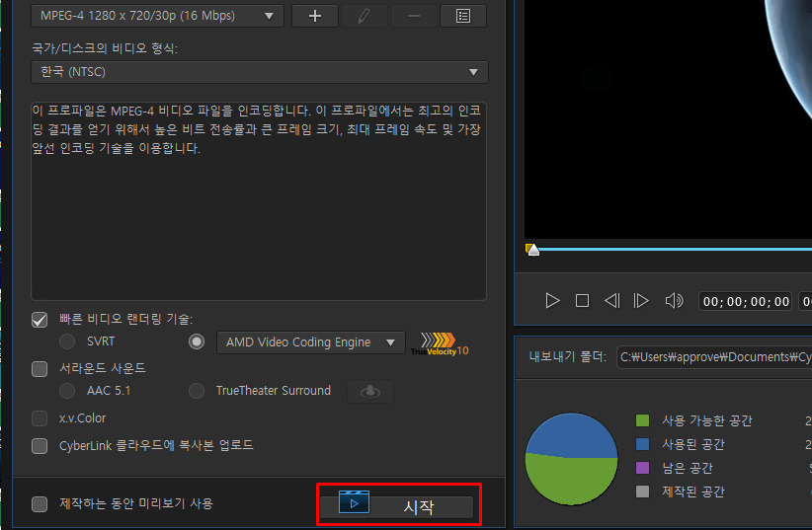Click the preview timeline slider marker

(x=532, y=250)
